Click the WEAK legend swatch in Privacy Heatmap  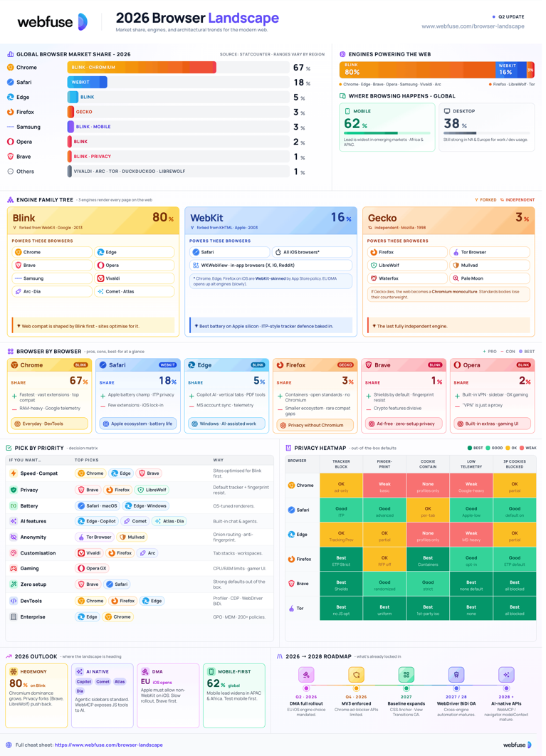pos(521,448)
